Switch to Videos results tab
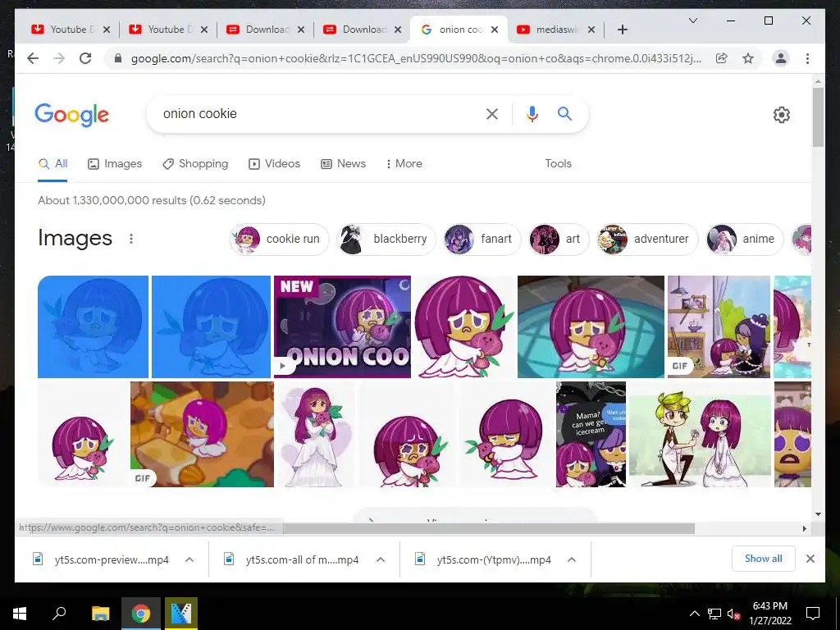Viewport: 840px width, 630px height. (274, 163)
